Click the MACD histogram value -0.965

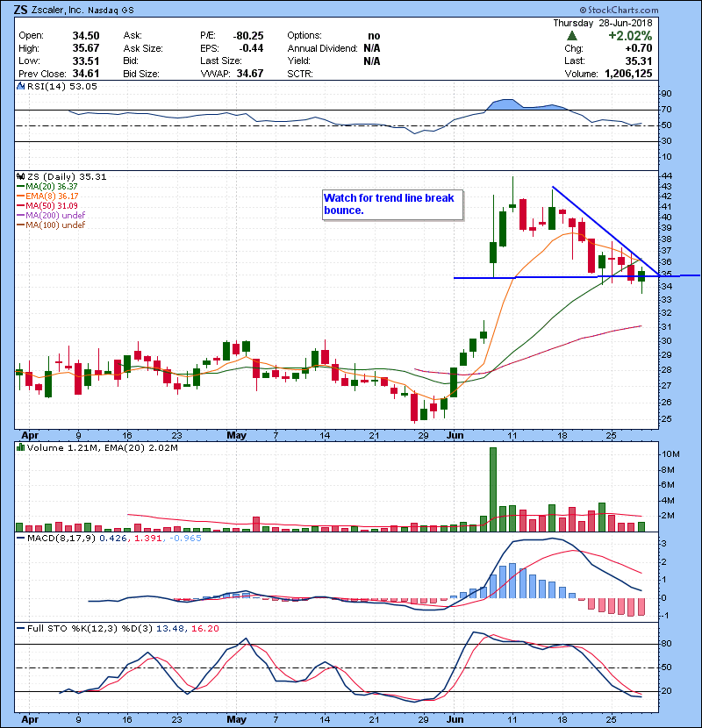pos(185,539)
